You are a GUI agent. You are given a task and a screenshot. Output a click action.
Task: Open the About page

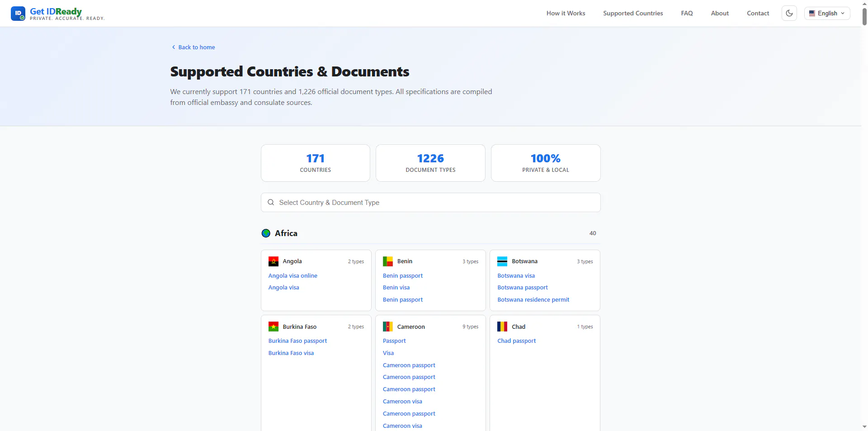point(720,13)
